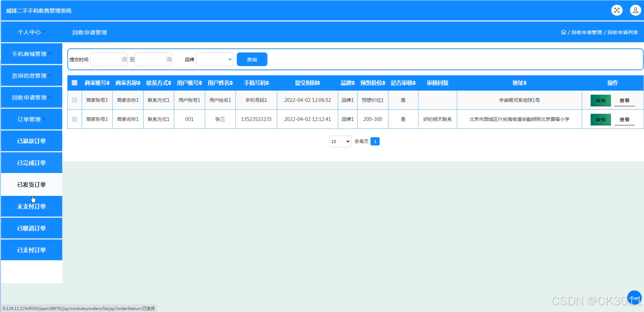The width and height of the screenshot is (644, 312).
Task: Click the 001 user account cell
Action: tap(189, 119)
